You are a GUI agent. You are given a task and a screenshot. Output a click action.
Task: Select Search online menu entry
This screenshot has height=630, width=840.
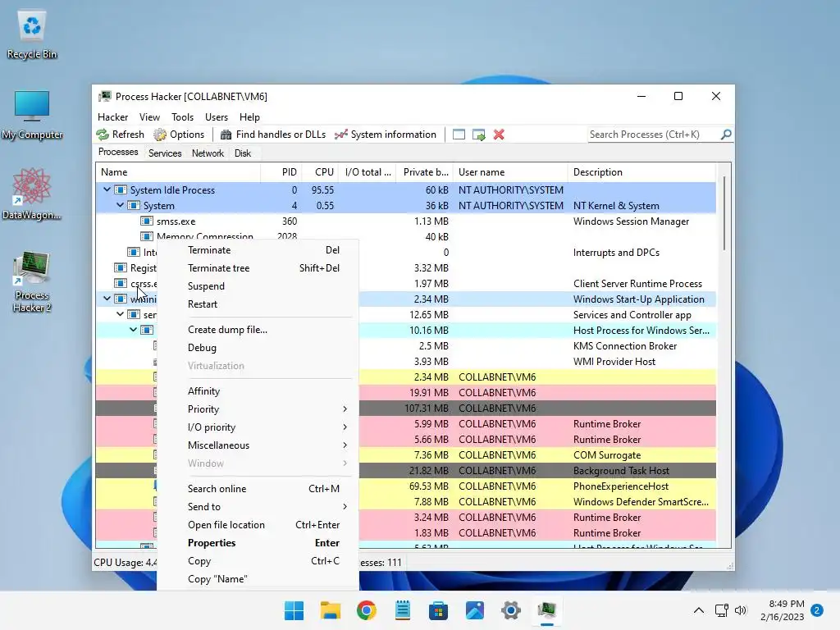pyautogui.click(x=258, y=489)
